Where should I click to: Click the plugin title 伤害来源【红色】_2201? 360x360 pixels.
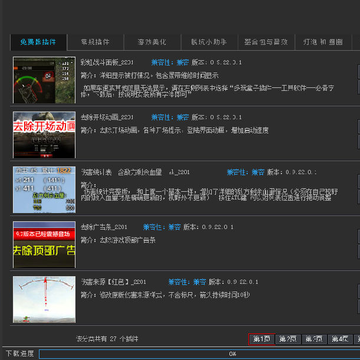pyautogui.click(x=113, y=282)
